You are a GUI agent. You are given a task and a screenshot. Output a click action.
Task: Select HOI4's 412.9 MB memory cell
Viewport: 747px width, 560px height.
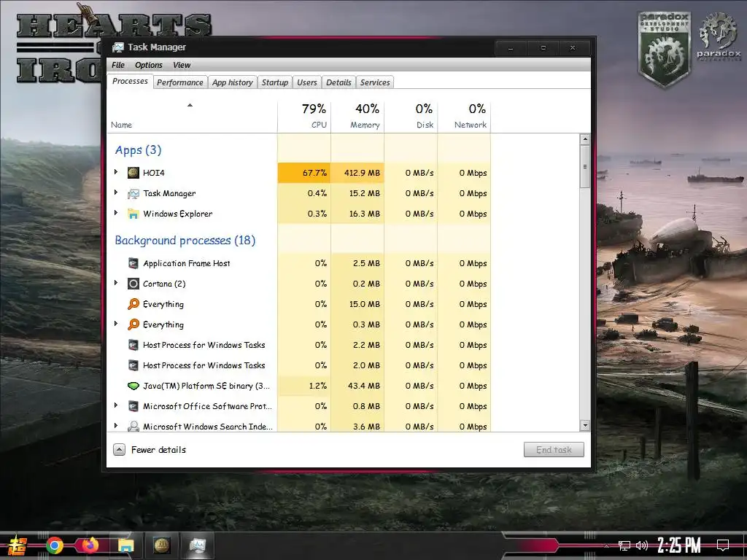[357, 173]
